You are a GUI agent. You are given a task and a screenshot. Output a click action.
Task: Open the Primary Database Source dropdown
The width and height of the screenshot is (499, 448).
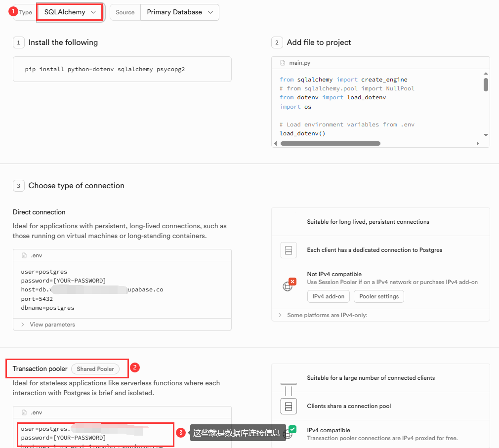click(x=179, y=12)
